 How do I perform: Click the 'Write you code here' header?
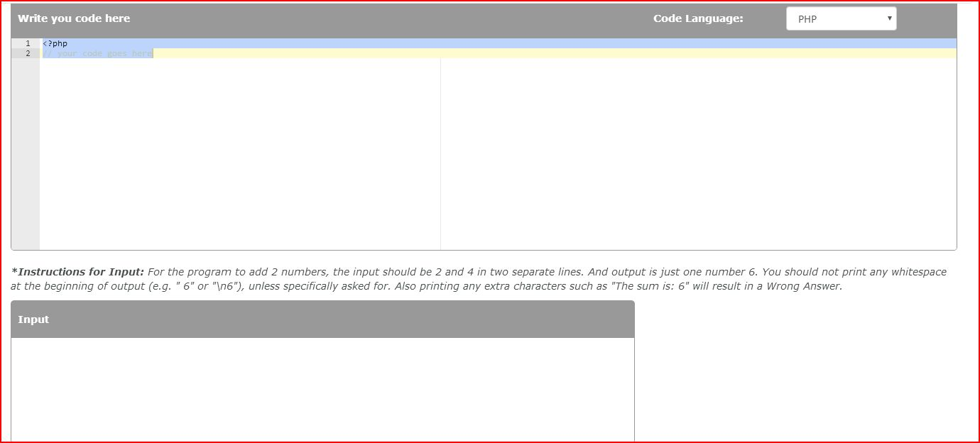[x=73, y=18]
